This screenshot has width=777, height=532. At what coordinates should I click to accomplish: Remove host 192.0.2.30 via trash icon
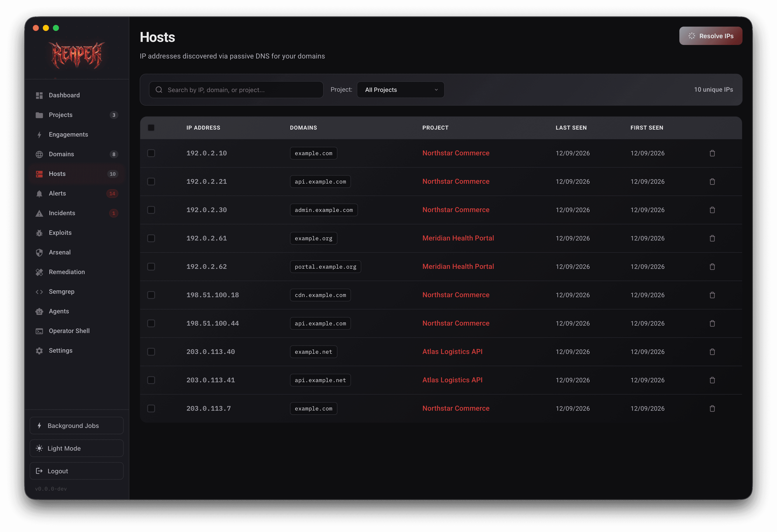pos(712,210)
